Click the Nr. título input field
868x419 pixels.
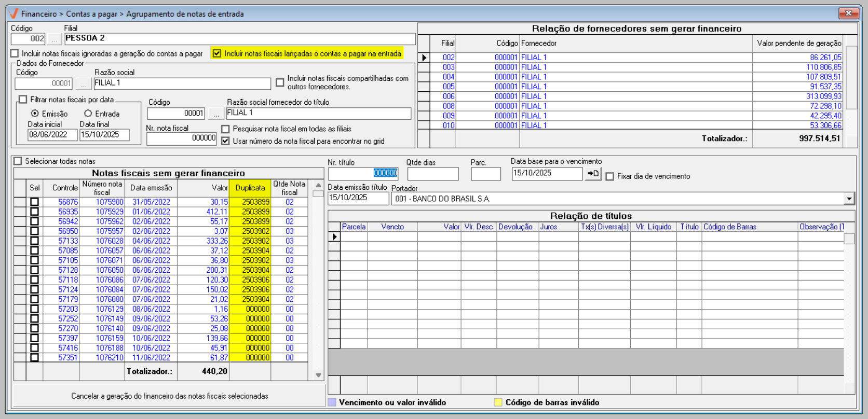pos(363,173)
